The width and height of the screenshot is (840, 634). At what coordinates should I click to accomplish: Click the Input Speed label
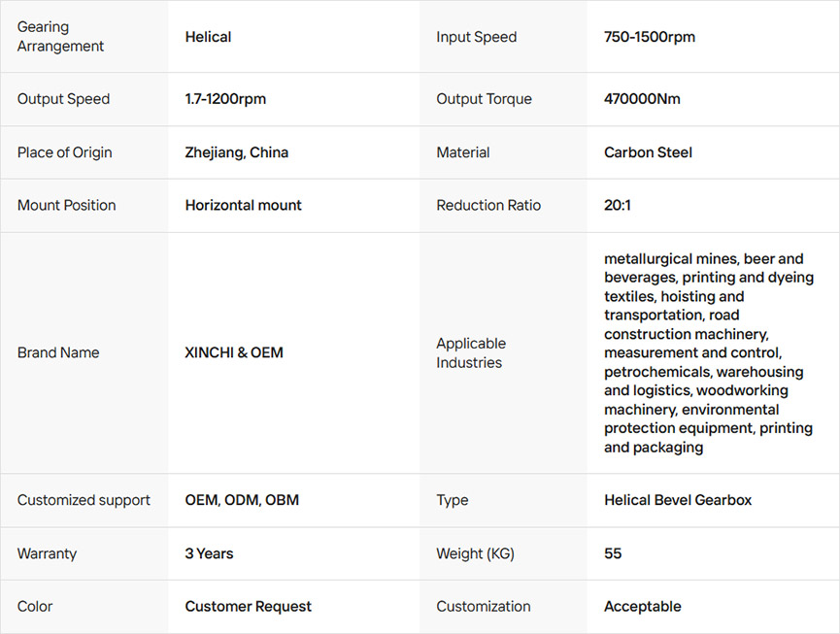point(476,37)
